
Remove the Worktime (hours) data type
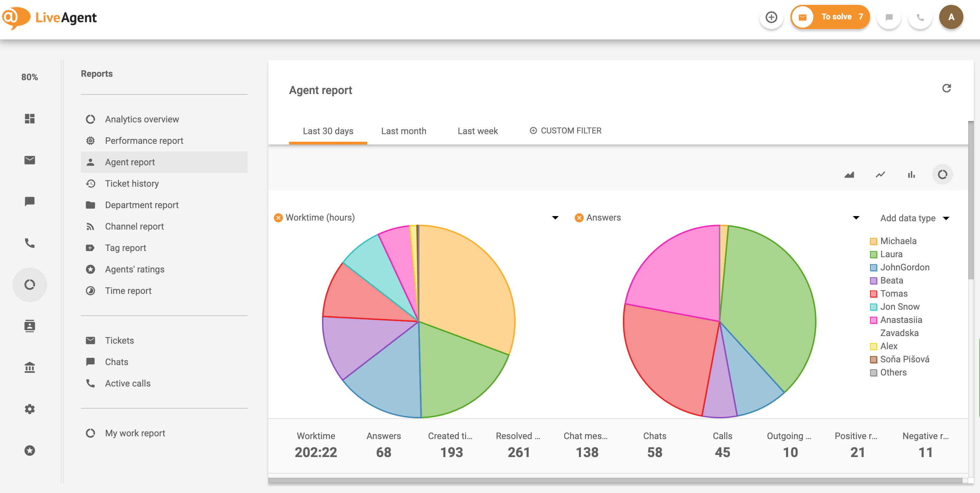[278, 217]
